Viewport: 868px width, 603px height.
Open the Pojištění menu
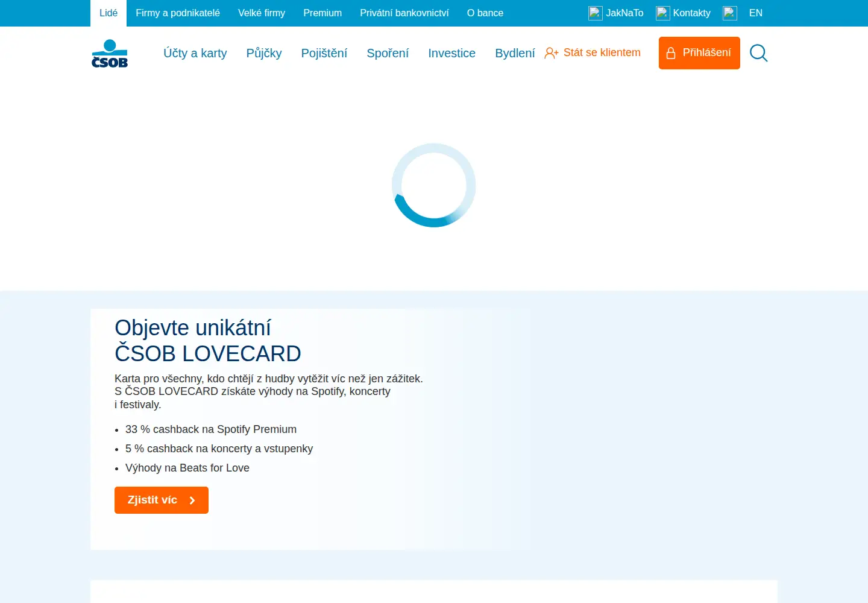point(324,53)
